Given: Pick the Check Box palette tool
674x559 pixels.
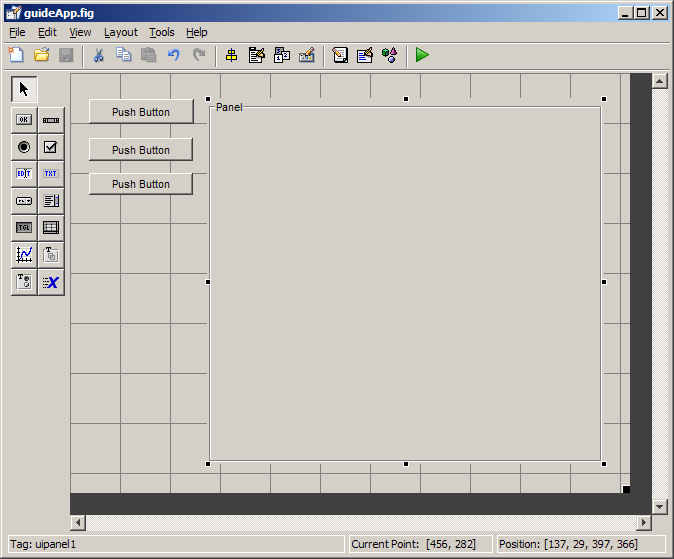Looking at the screenshot, I should [51, 147].
